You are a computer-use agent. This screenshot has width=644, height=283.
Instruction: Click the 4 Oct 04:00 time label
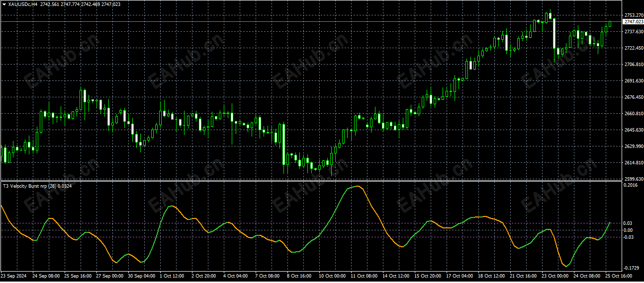pos(236,276)
